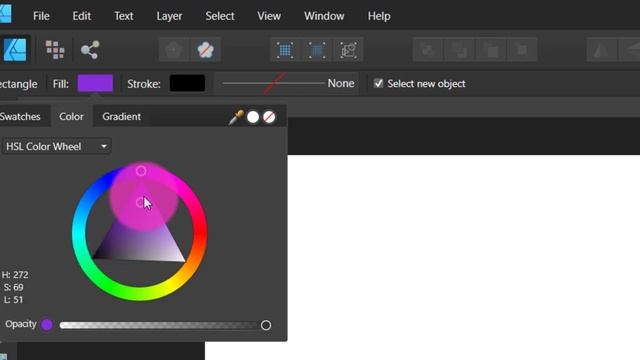Image resolution: width=640 pixels, height=360 pixels.
Task: Click the fourth greyed boolean operation icon
Action: coord(522,50)
